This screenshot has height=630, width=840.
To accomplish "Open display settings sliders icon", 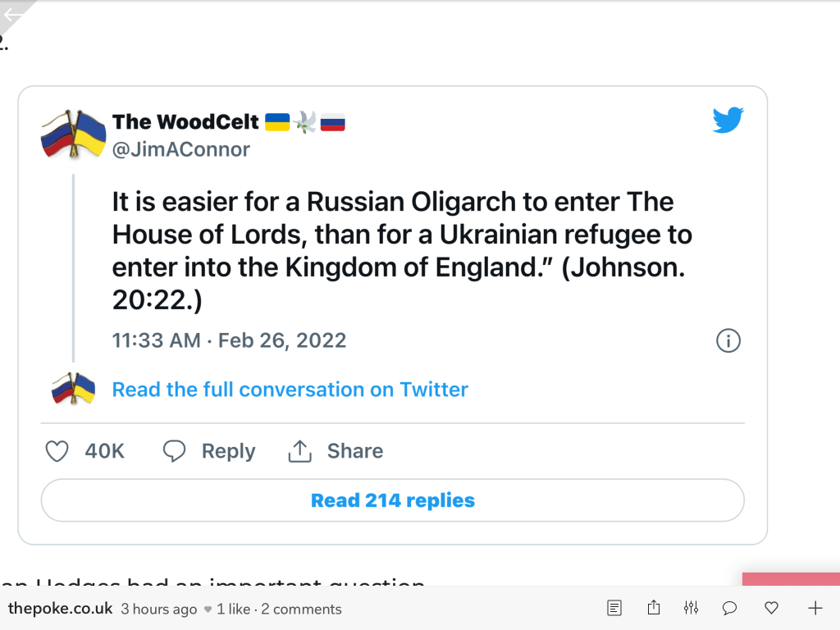I will pos(691,608).
